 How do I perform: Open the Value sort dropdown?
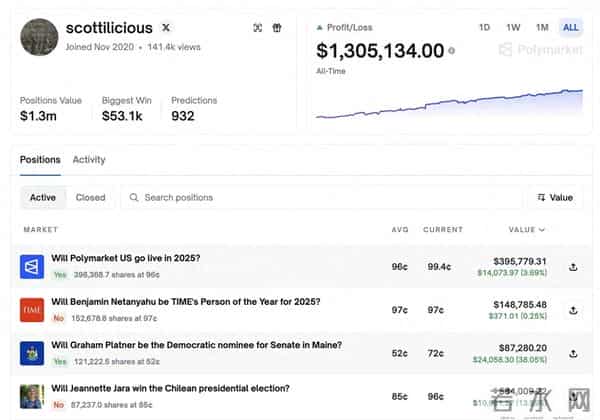click(555, 198)
